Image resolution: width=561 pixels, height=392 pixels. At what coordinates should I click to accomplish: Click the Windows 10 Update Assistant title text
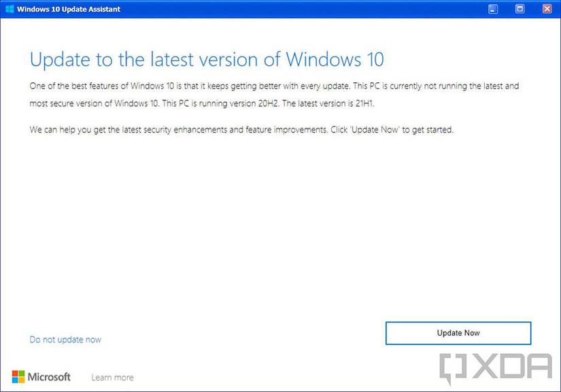coord(69,9)
